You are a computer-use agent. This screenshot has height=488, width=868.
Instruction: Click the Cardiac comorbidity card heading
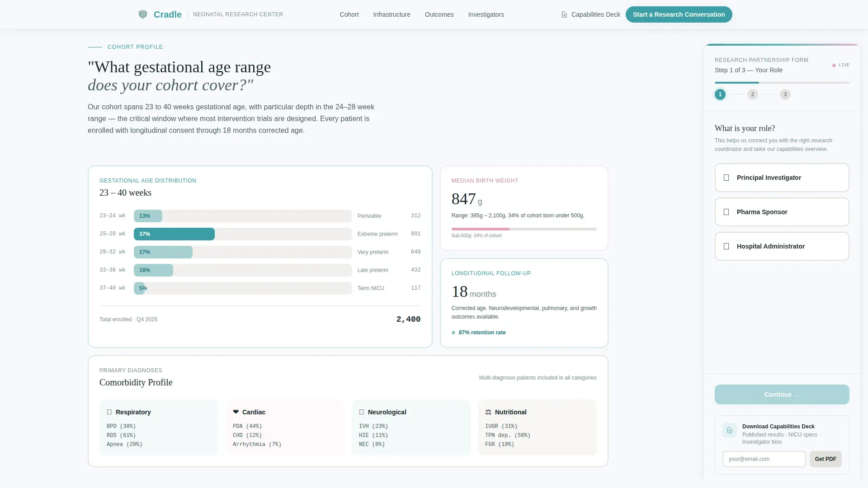click(x=254, y=412)
